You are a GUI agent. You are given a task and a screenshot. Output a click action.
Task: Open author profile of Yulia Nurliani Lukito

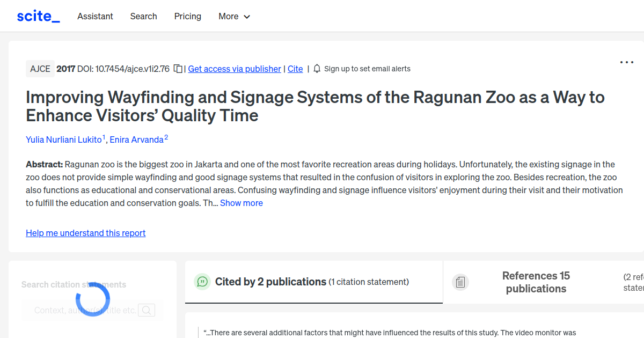pyautogui.click(x=64, y=139)
